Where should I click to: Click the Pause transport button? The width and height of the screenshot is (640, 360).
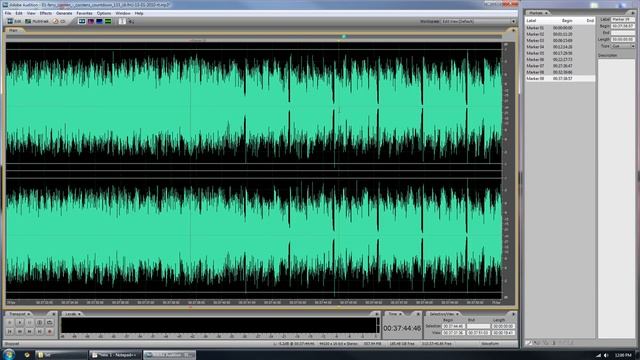(x=29, y=322)
